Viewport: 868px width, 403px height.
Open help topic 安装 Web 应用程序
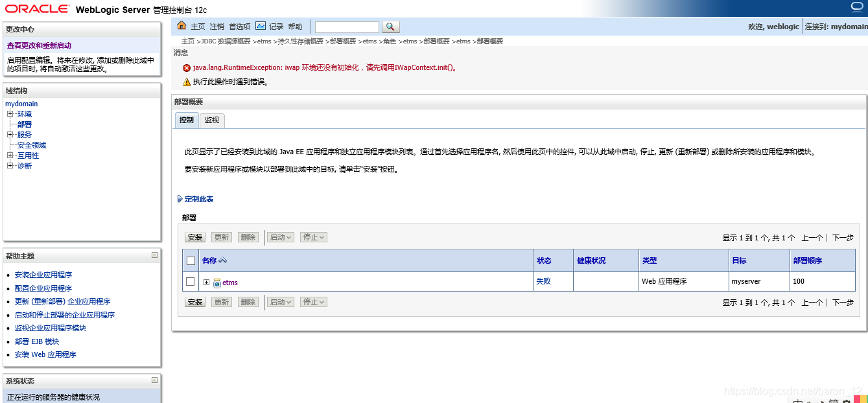[x=45, y=354]
